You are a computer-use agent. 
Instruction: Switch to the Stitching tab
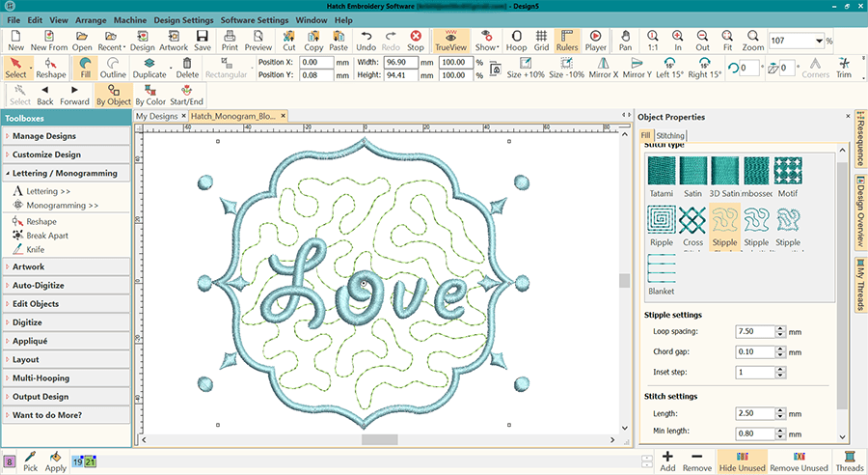(x=671, y=136)
